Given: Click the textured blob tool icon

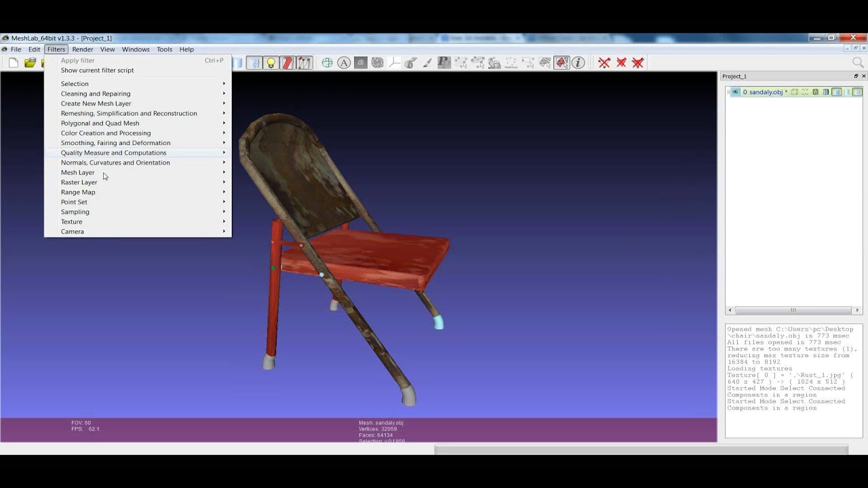Looking at the screenshot, I should tap(377, 62).
